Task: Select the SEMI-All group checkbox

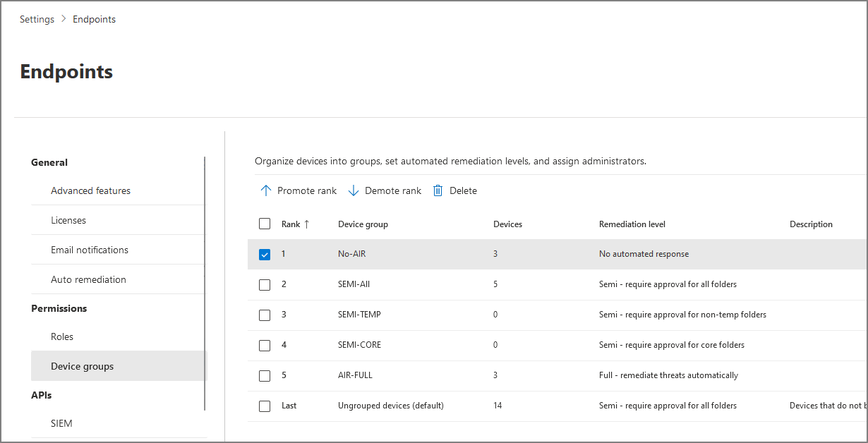Action: [x=265, y=285]
